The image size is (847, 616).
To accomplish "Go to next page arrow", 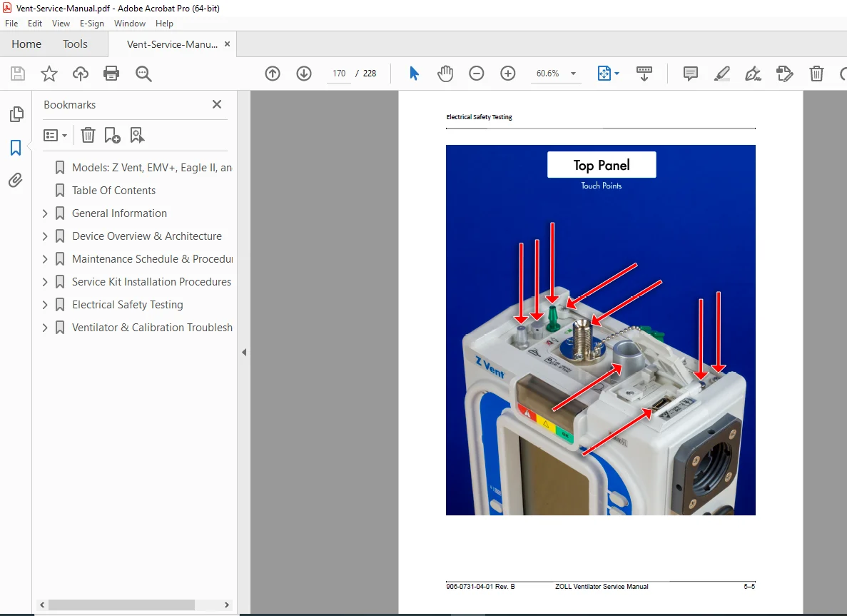I will pyautogui.click(x=304, y=74).
